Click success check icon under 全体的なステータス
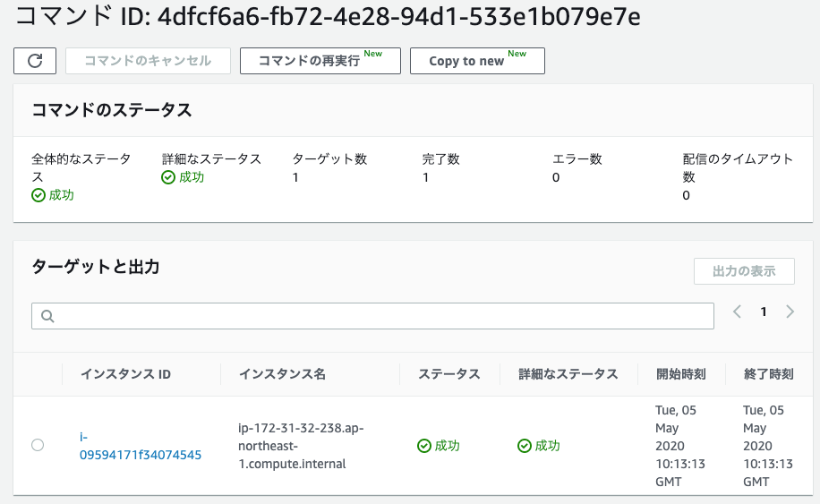The width and height of the screenshot is (820, 504). pyautogui.click(x=38, y=195)
